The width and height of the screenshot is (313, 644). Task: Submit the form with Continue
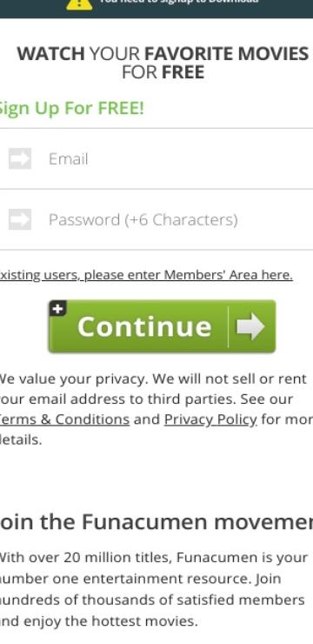pos(162,326)
